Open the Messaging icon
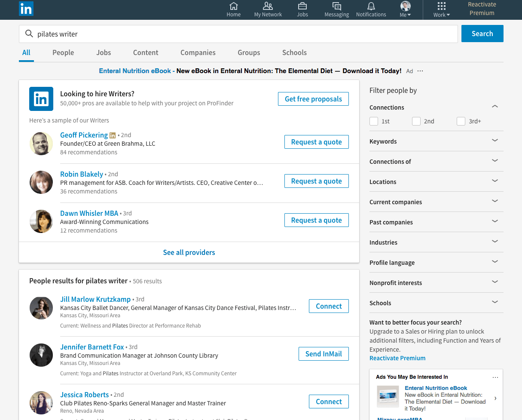Image resolution: width=522 pixels, height=420 pixels. click(x=337, y=6)
